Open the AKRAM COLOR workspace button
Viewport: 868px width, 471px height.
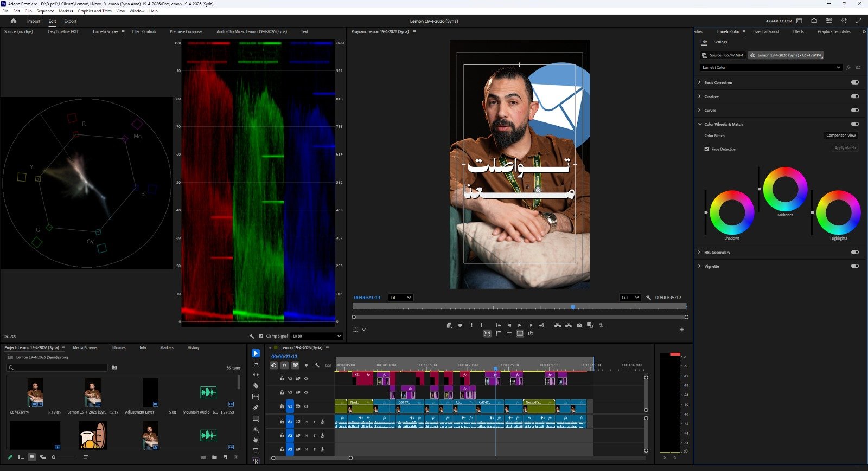click(778, 21)
